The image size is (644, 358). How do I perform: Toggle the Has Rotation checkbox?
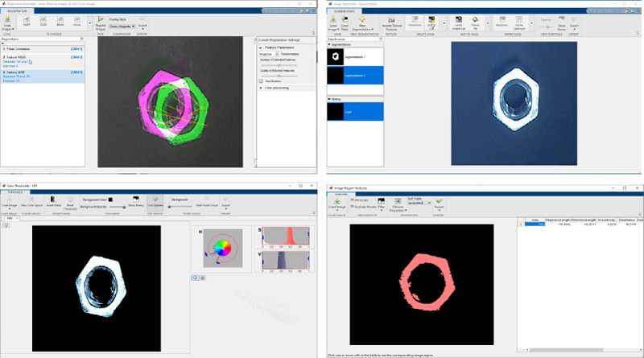point(261,80)
